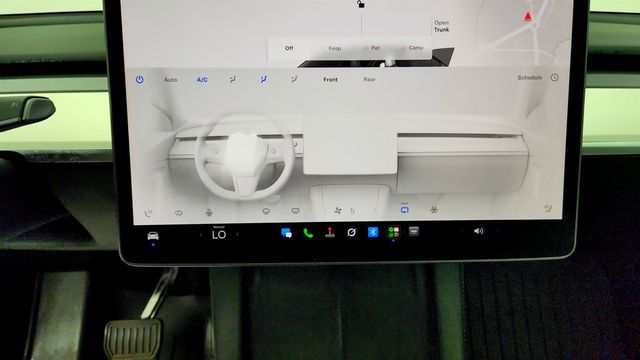Toggle the climate power button
The image size is (640, 360).
[x=140, y=80]
